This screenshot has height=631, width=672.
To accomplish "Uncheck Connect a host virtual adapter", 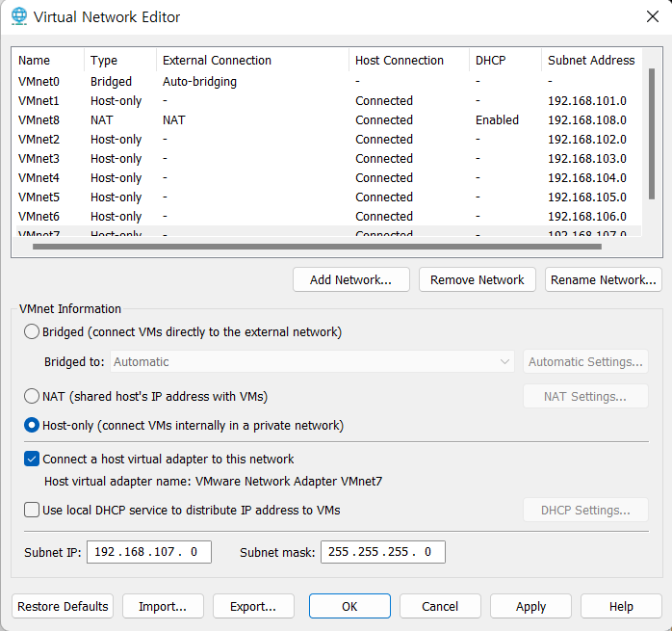I will pos(32,459).
